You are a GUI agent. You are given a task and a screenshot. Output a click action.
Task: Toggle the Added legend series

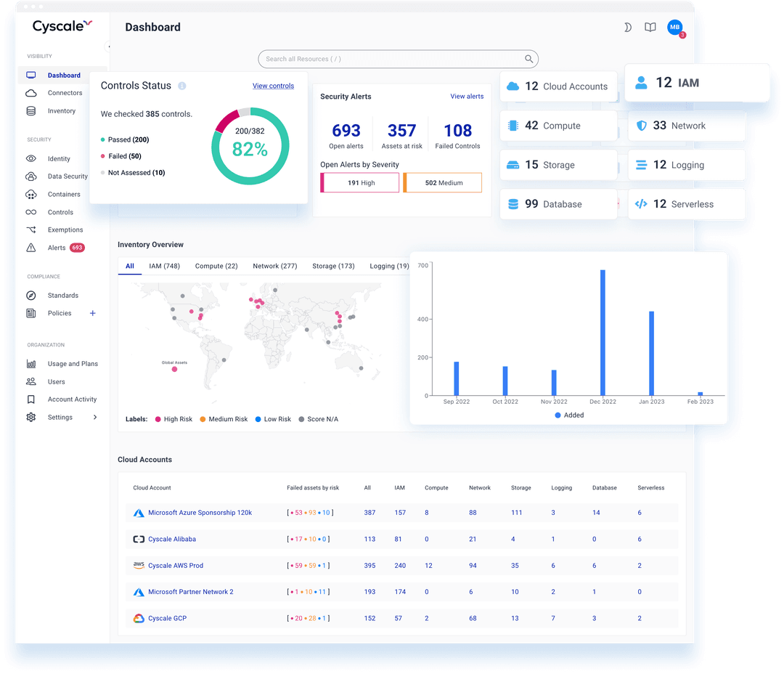(x=569, y=415)
